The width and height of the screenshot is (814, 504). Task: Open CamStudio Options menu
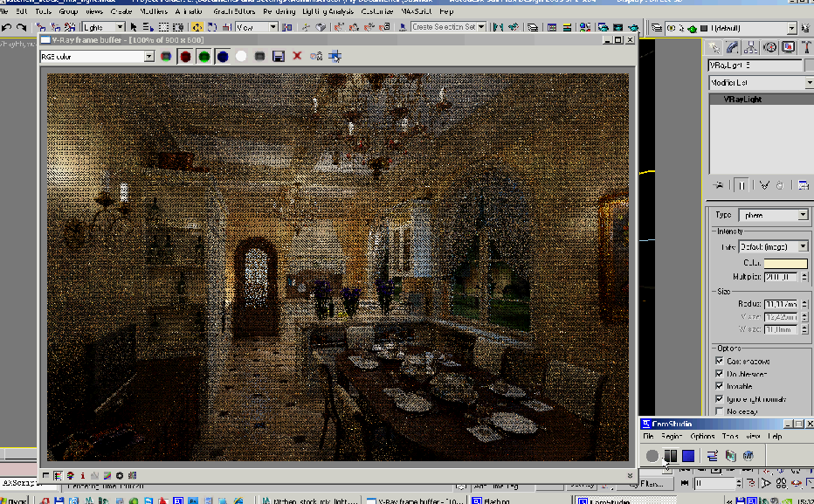pos(702,437)
